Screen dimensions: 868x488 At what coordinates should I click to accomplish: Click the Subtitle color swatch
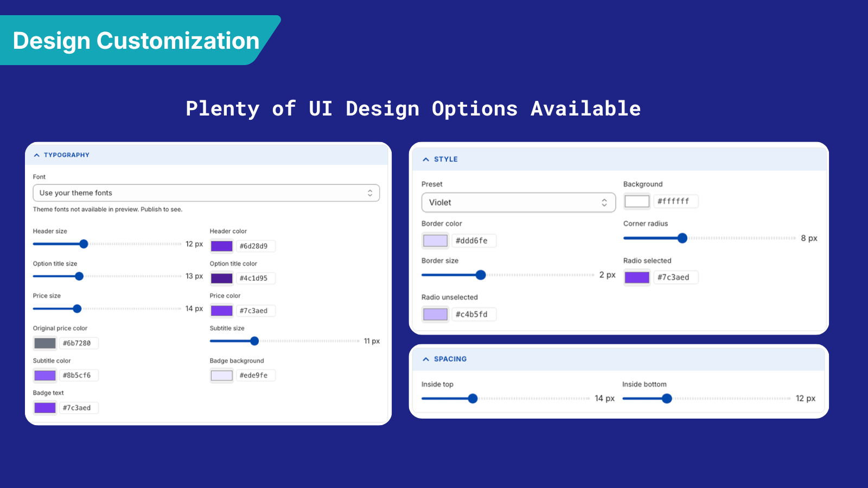pos(45,375)
